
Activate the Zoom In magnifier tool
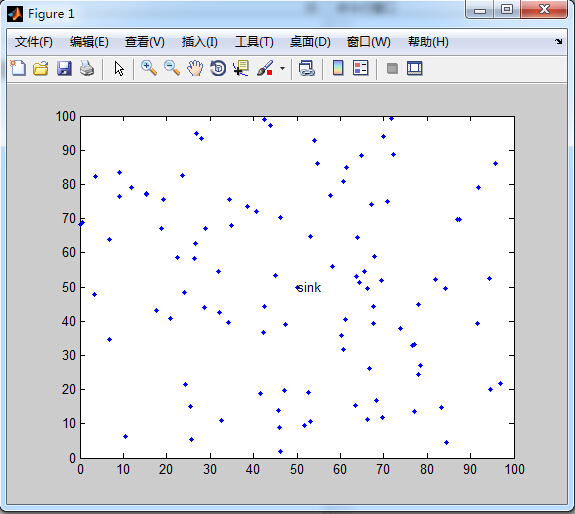click(x=149, y=68)
